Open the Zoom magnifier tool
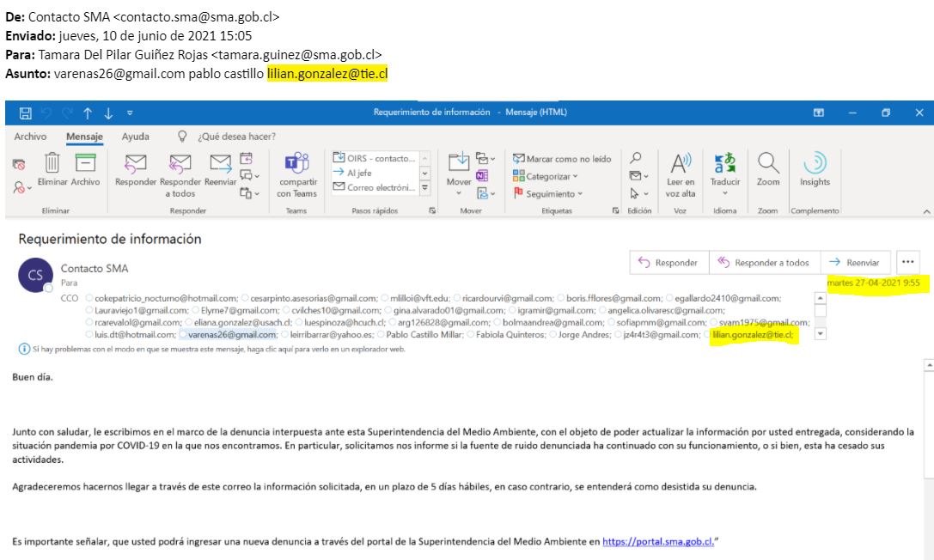The height and width of the screenshot is (560, 934). click(x=768, y=163)
